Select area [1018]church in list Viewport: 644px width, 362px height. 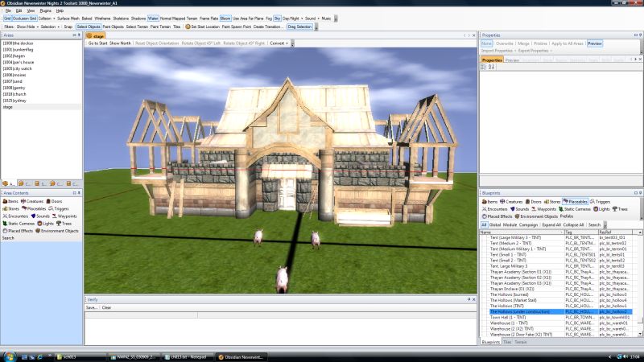coord(14,94)
